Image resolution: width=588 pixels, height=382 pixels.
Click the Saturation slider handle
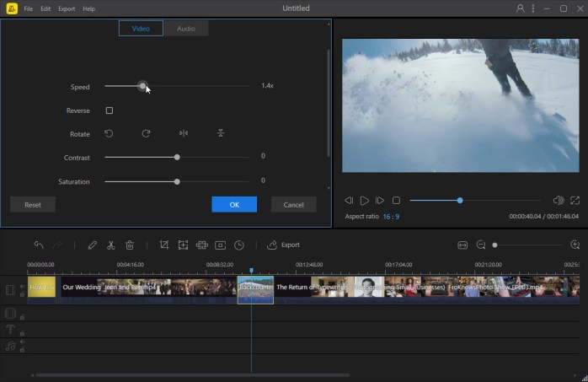[x=177, y=181]
